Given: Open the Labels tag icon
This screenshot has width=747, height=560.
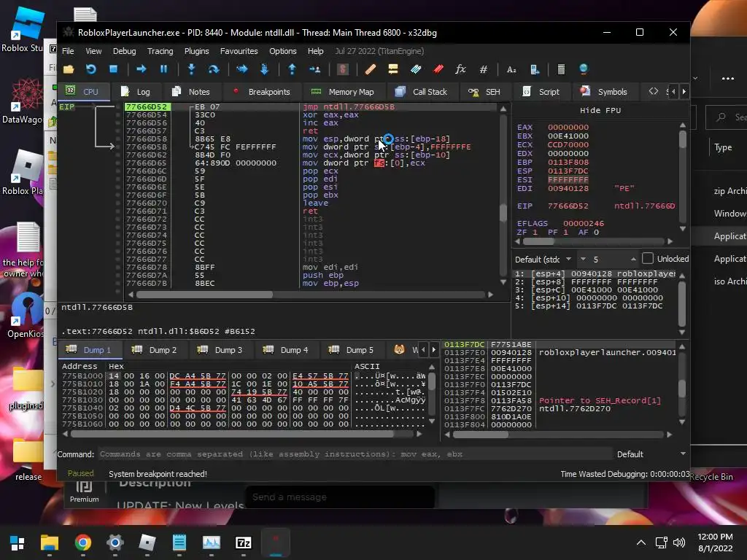Looking at the screenshot, I should [x=415, y=69].
